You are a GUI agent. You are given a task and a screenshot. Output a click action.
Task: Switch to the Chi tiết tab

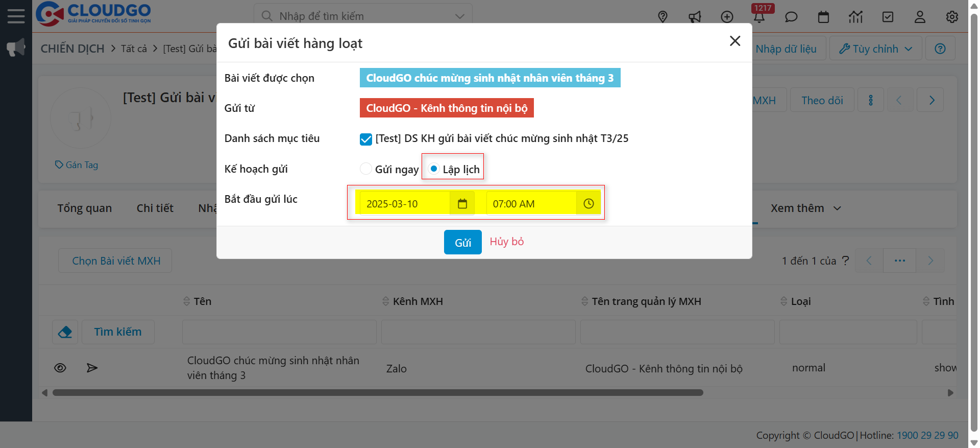(155, 208)
